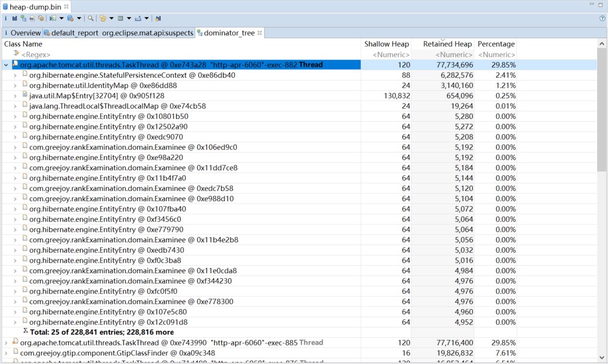
Task: Select the dominator_tree tab
Action: pos(229,33)
